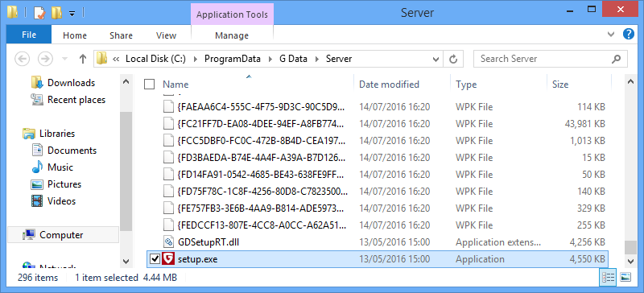The image size is (644, 293).
Task: Open Downloads in the navigation pane
Action: tap(71, 83)
